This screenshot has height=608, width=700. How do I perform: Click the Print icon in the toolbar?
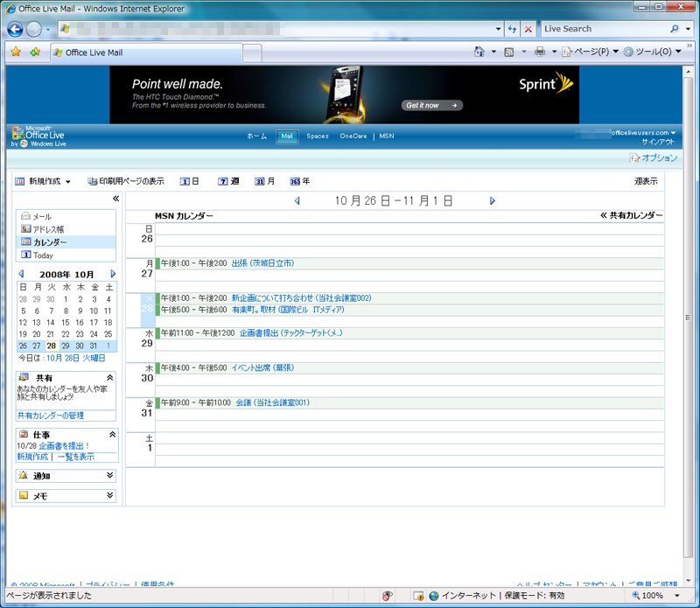540,52
